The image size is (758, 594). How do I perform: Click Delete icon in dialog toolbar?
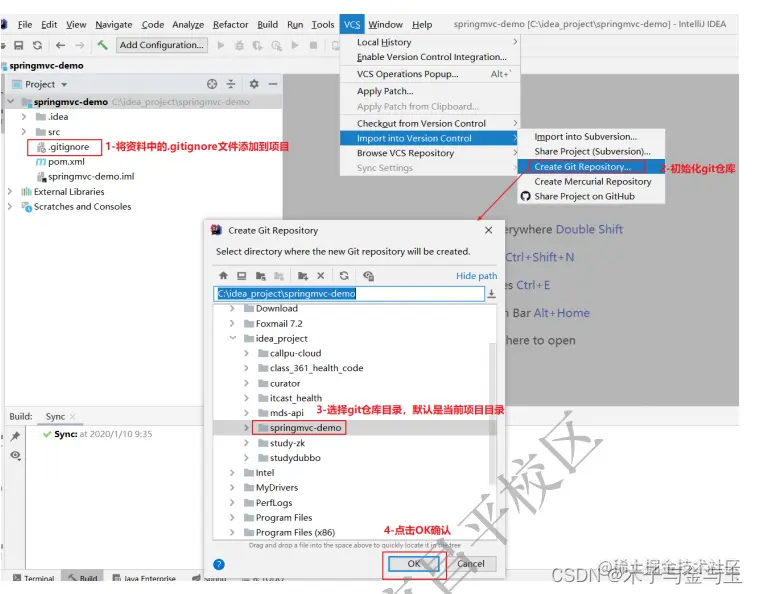321,275
